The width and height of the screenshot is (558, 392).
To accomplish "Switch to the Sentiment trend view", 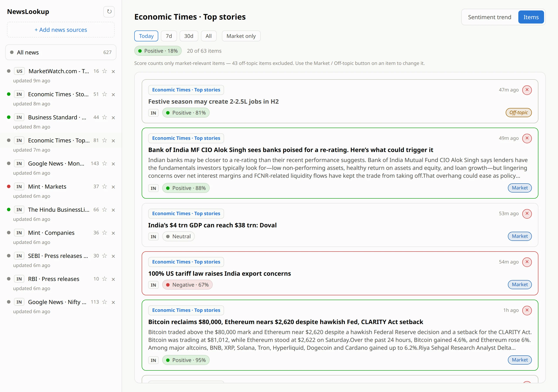I will [x=490, y=17].
